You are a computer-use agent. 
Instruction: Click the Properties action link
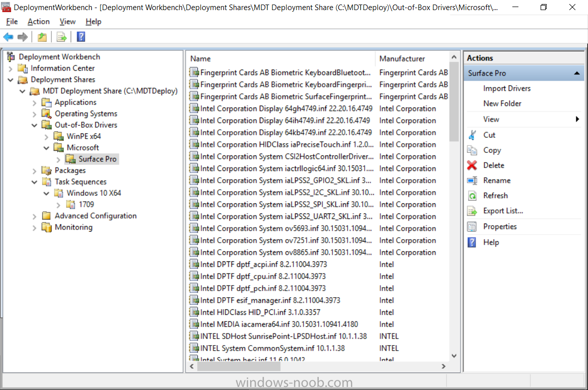point(500,227)
